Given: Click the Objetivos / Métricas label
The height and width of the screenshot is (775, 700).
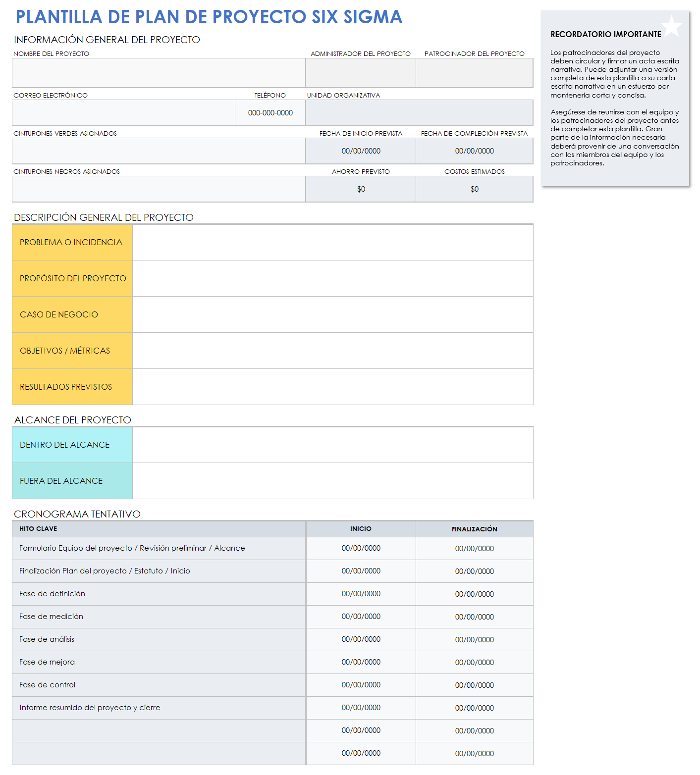Looking at the screenshot, I should [x=72, y=351].
